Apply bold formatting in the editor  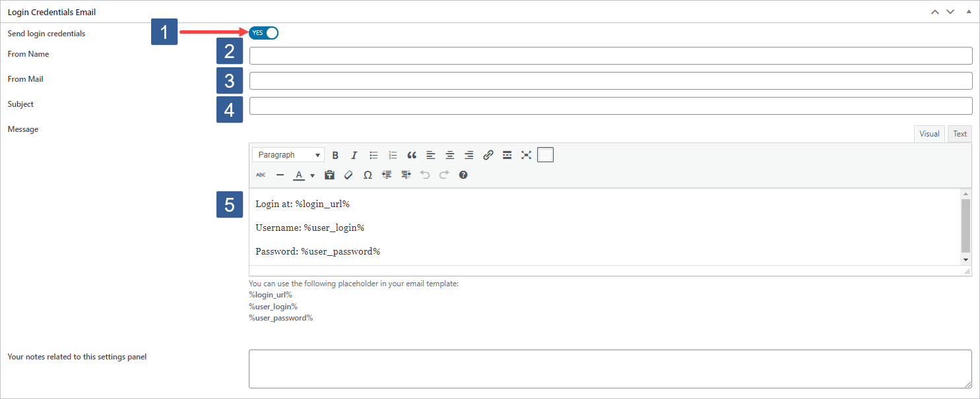tap(336, 154)
